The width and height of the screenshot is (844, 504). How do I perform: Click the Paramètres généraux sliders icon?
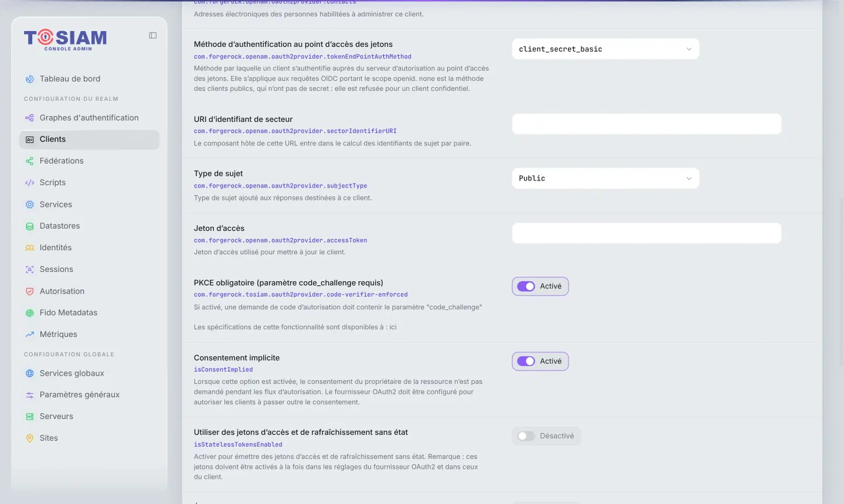click(x=30, y=395)
